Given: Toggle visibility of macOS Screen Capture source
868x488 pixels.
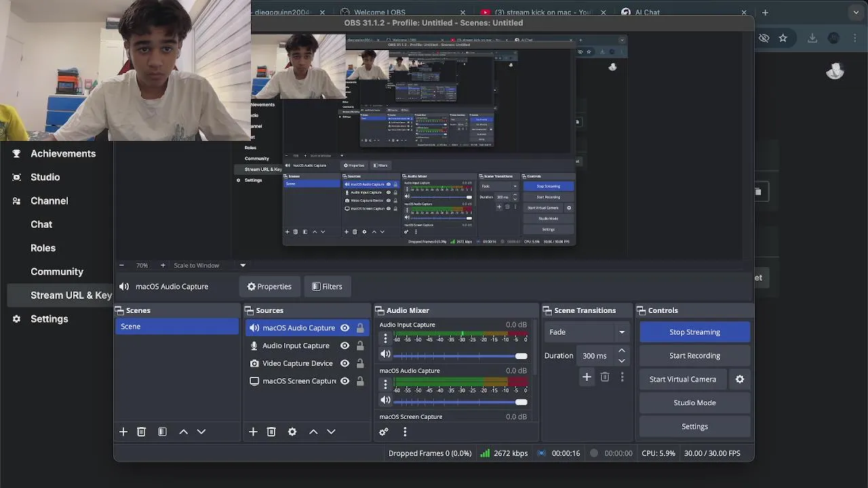Looking at the screenshot, I should pos(344,381).
